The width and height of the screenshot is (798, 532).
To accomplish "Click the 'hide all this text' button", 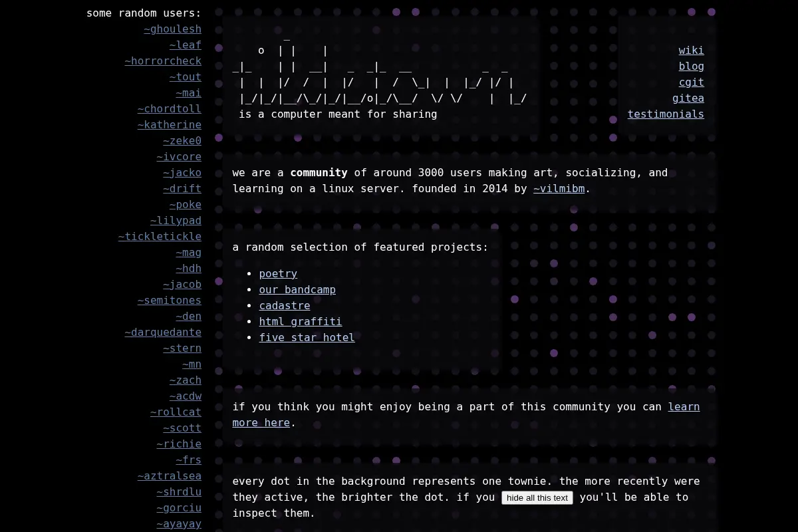I will [x=537, y=497].
